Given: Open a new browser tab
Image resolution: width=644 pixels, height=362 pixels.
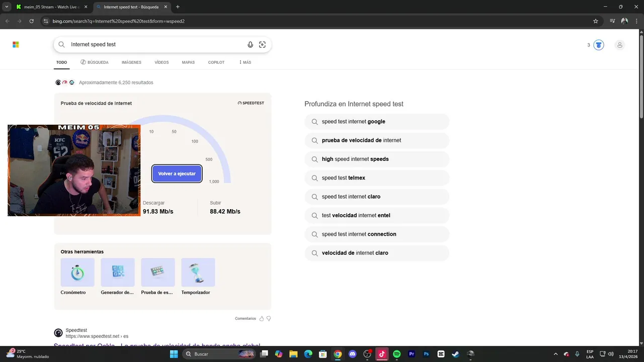Looking at the screenshot, I should pyautogui.click(x=178, y=7).
